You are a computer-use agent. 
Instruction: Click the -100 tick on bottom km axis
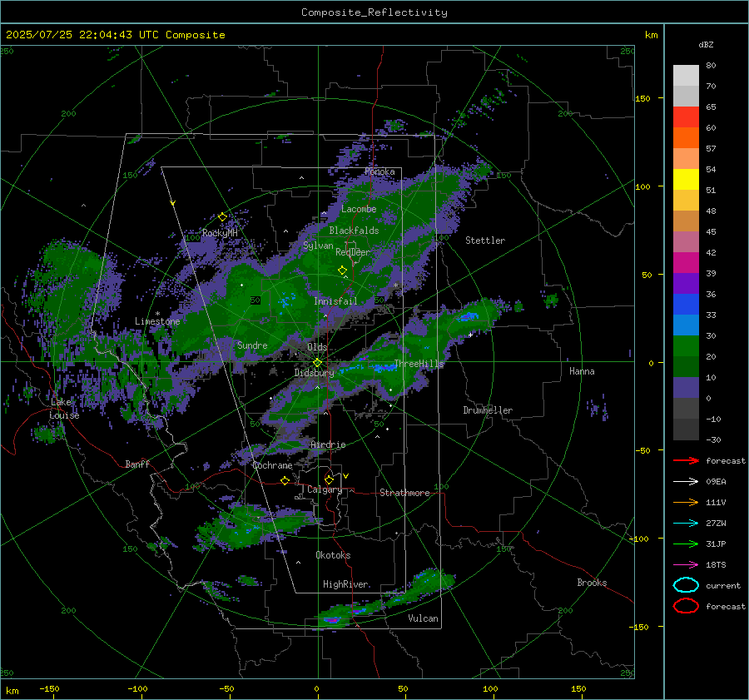[x=137, y=688]
